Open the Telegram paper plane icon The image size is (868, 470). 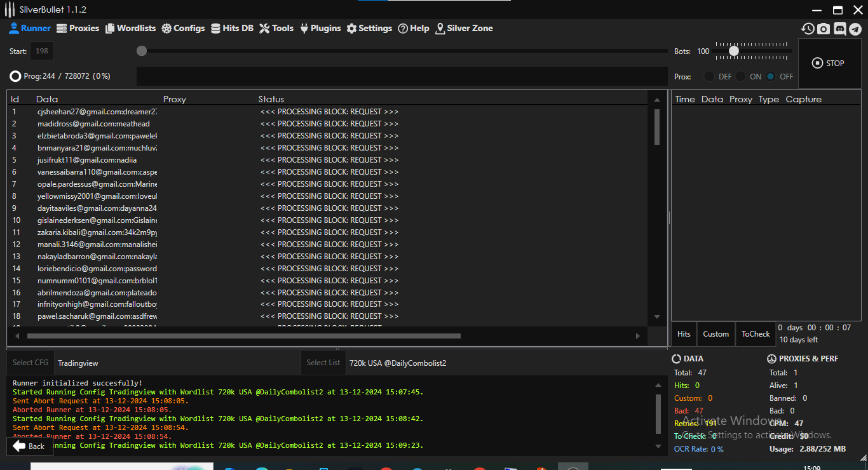pos(855,29)
